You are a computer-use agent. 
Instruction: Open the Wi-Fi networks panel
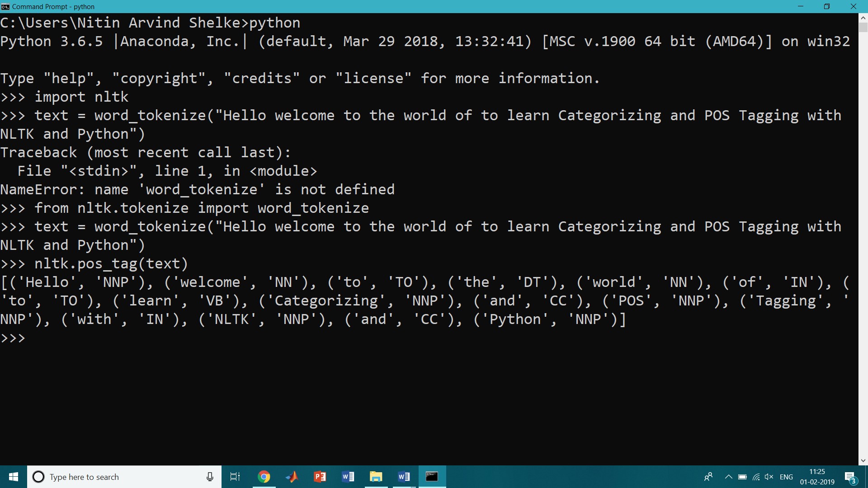(x=756, y=477)
